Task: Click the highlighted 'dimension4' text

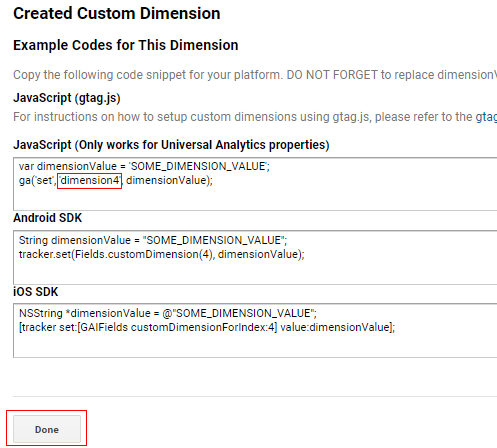Action: 89,181
